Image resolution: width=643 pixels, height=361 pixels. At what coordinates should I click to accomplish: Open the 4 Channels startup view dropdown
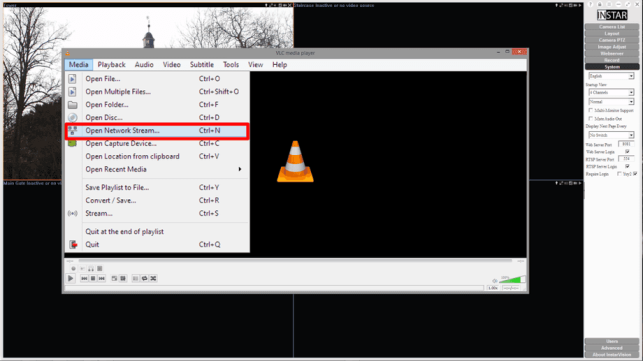point(611,92)
